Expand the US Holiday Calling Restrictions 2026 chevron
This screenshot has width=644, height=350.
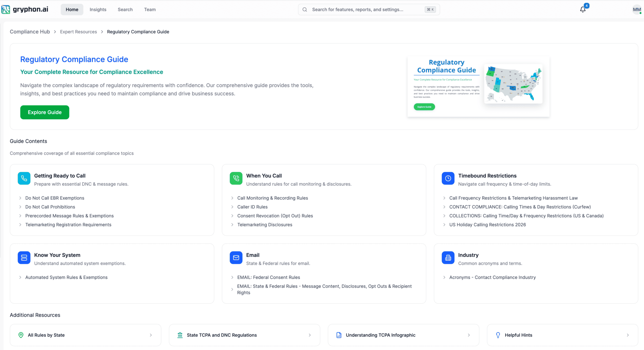tap(444, 225)
